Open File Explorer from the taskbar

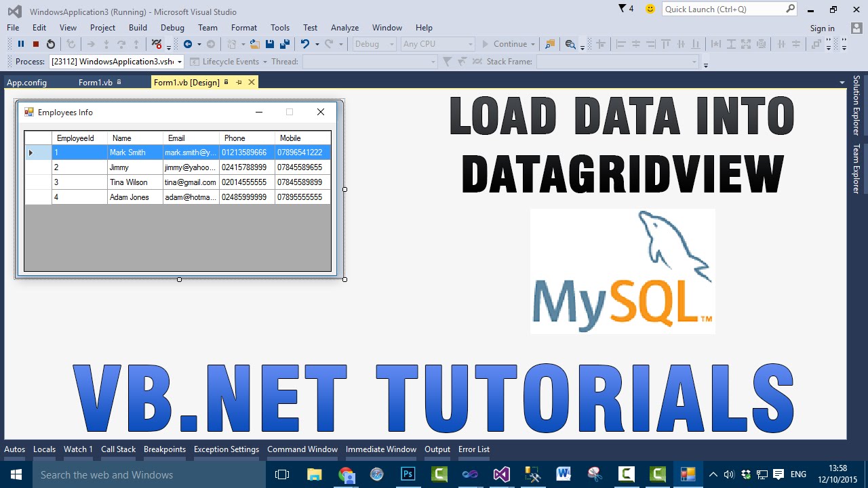coord(314,474)
